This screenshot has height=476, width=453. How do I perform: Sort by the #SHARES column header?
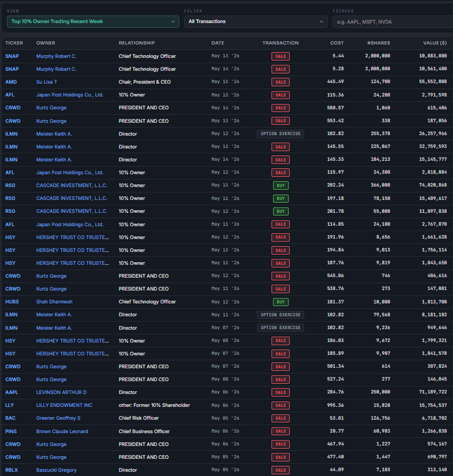[379, 43]
